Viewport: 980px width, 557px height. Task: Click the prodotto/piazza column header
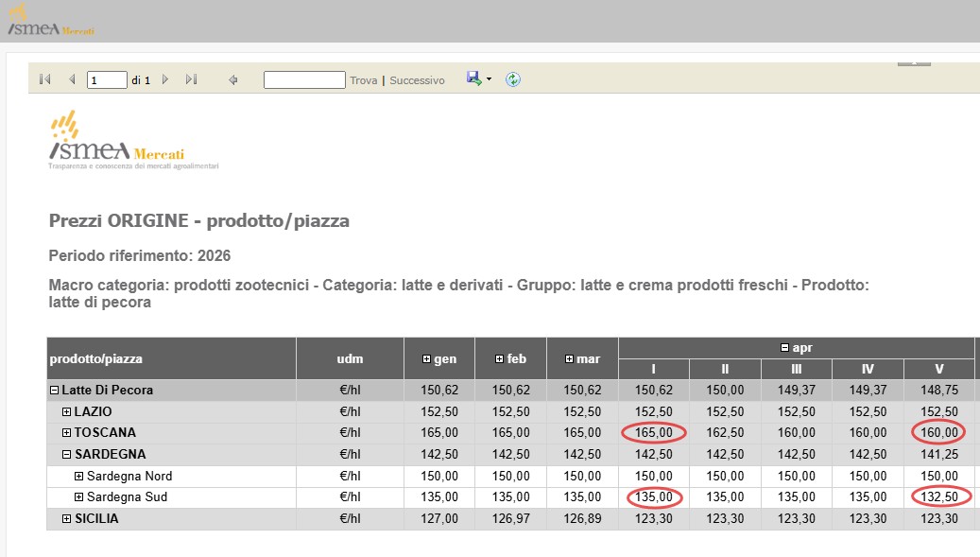click(x=171, y=358)
